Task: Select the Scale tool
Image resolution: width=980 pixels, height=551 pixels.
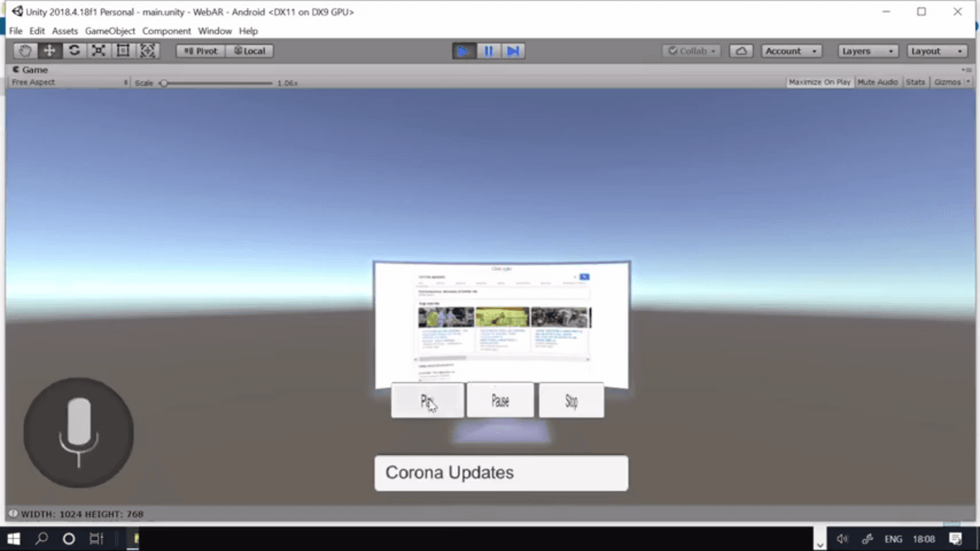Action: pyautogui.click(x=99, y=51)
